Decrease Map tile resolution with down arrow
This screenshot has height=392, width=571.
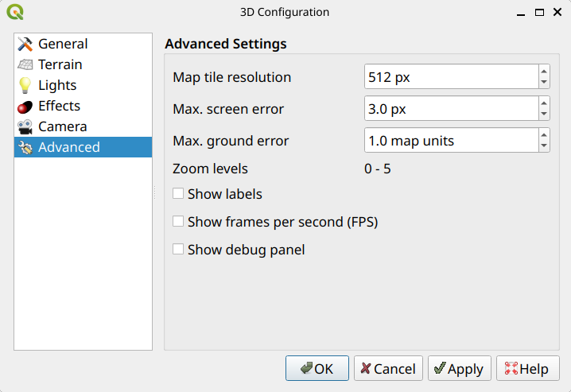(x=544, y=82)
